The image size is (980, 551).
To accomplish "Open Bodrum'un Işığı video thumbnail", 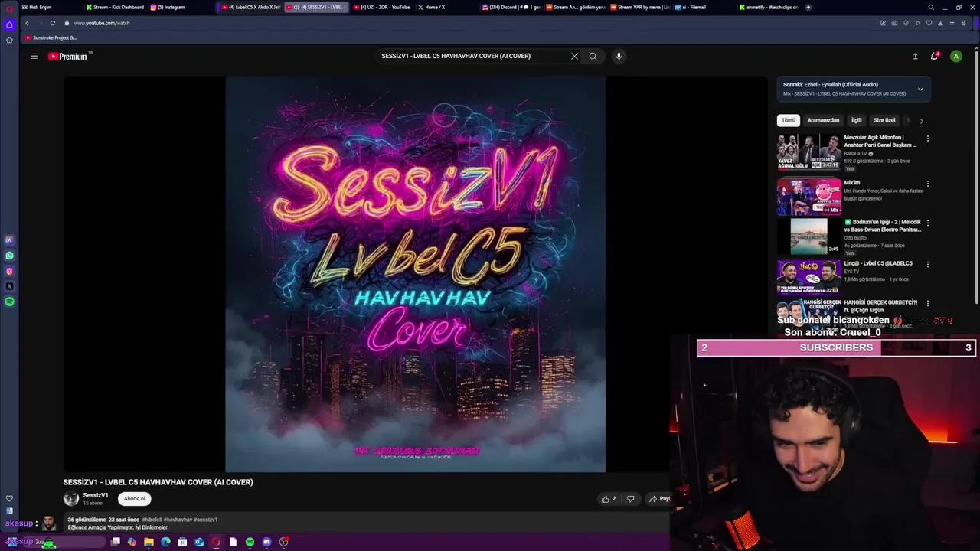I will (808, 236).
